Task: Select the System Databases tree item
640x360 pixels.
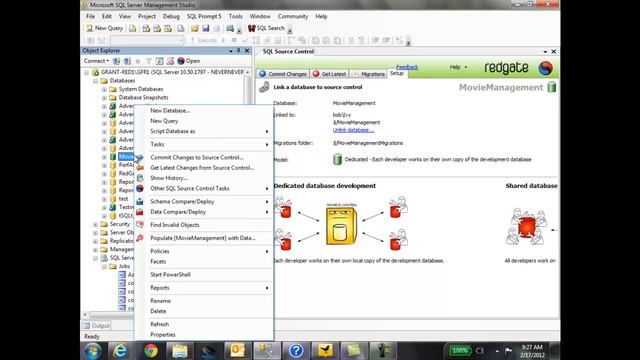Action: [x=141, y=89]
